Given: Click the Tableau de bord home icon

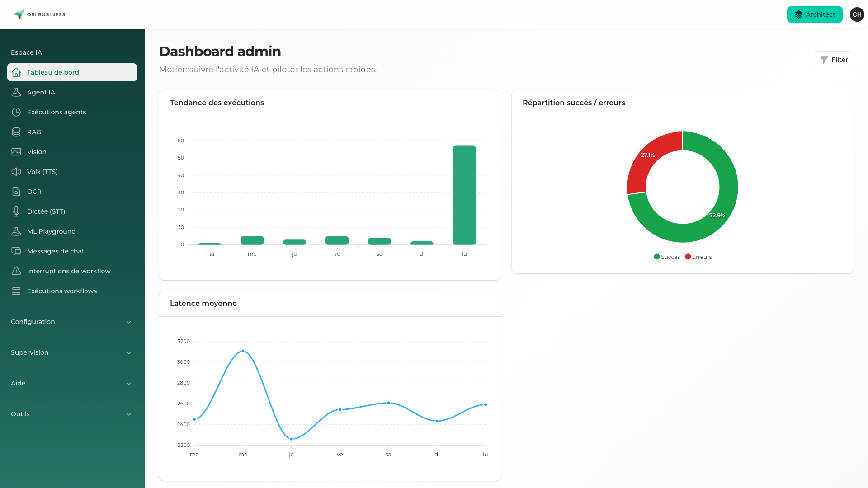Looking at the screenshot, I should coord(16,72).
